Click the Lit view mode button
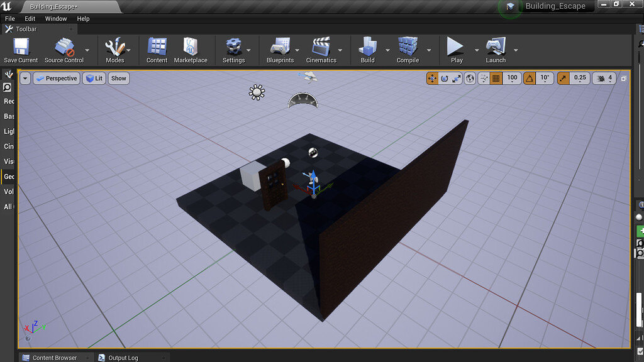Viewport: 644px width, 362px height. tap(94, 78)
